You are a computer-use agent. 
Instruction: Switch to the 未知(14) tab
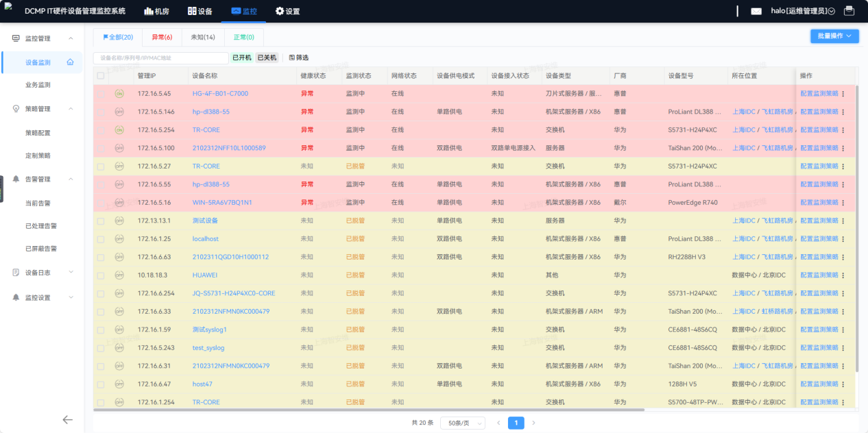point(203,37)
